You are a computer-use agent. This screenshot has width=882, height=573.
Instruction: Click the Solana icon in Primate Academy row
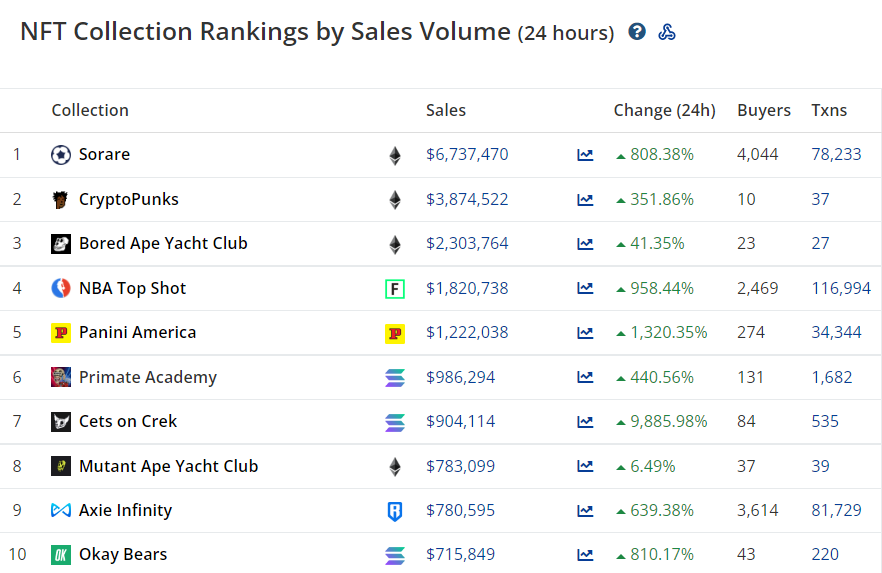point(395,377)
